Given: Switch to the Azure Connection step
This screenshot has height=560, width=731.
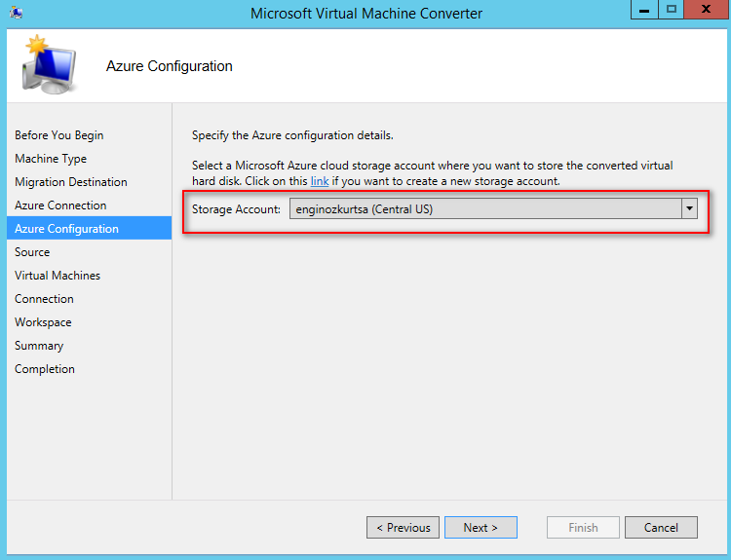Looking at the screenshot, I should point(60,205).
